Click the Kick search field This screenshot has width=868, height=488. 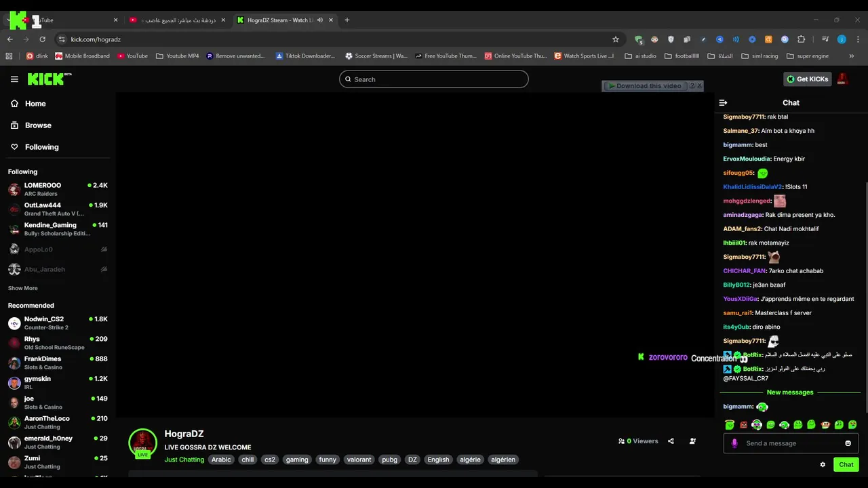(434, 79)
